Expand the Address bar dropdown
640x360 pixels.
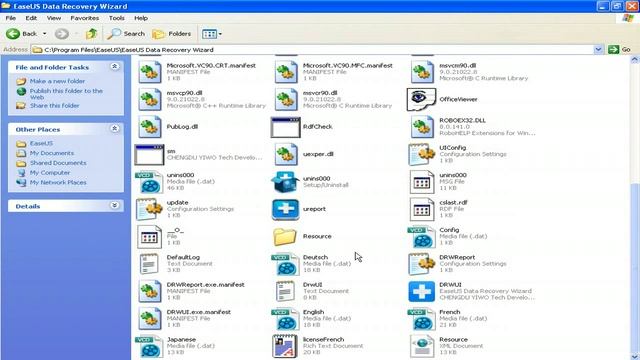coord(598,50)
